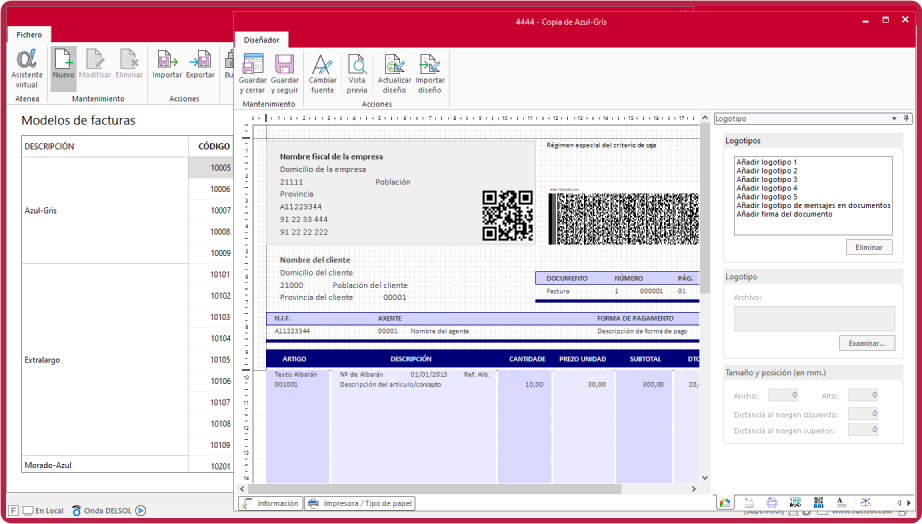Open the Fichero tab

point(29,35)
